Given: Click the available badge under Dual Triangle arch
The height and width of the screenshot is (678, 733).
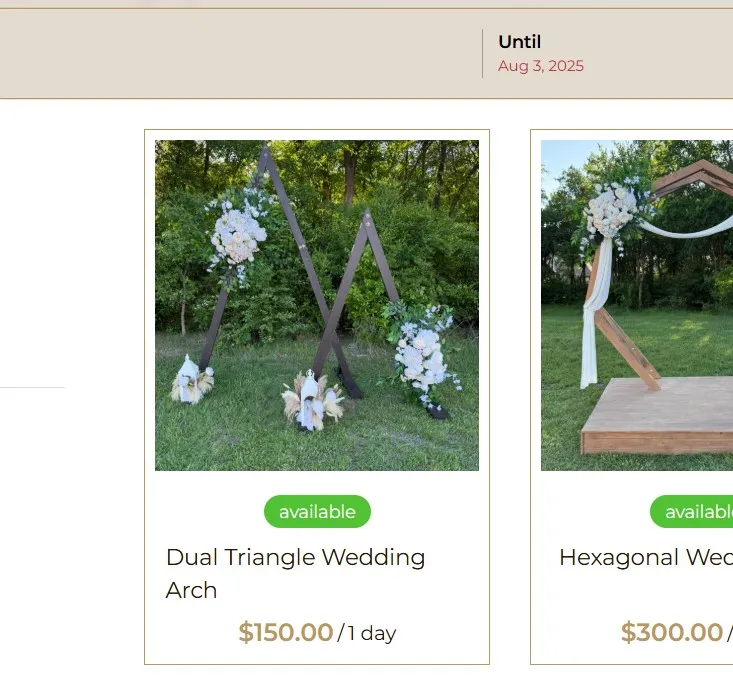Looking at the screenshot, I should tap(317, 512).
